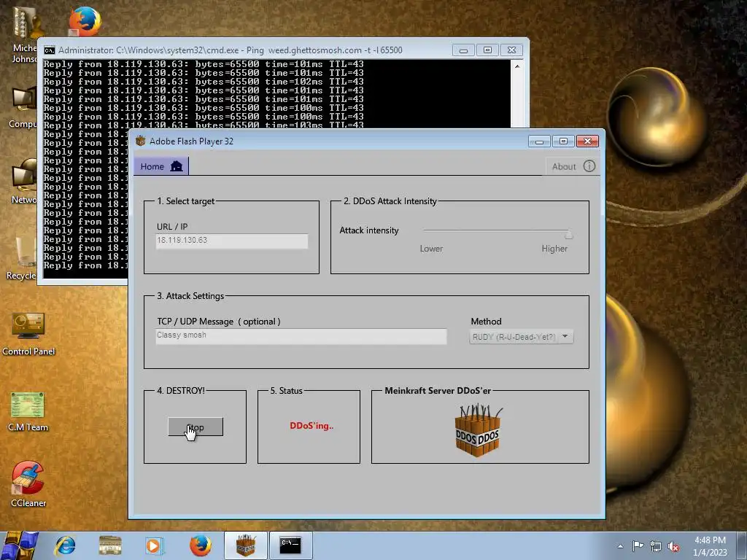Click the Adobe Flash Player 32 title bar icon
Viewport: 747px width, 560px height.
point(141,141)
